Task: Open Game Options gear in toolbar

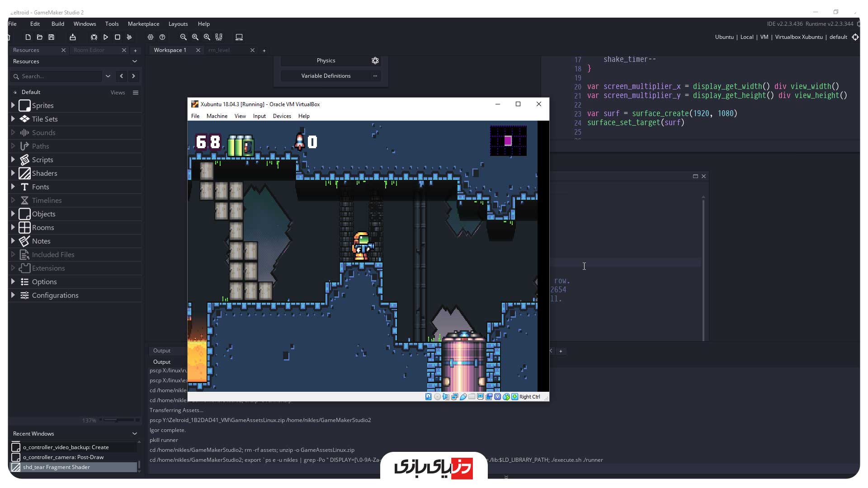Action: (151, 37)
